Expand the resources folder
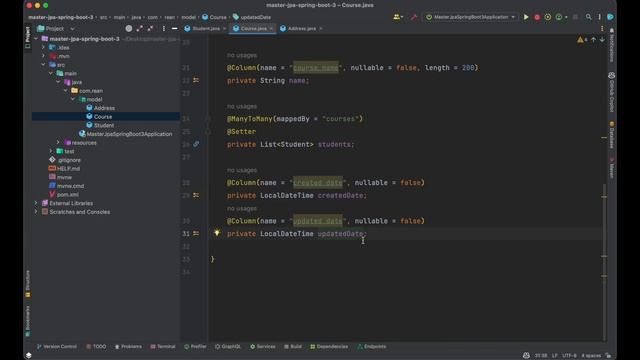Viewport: 640px width, 360px height. [x=58, y=142]
